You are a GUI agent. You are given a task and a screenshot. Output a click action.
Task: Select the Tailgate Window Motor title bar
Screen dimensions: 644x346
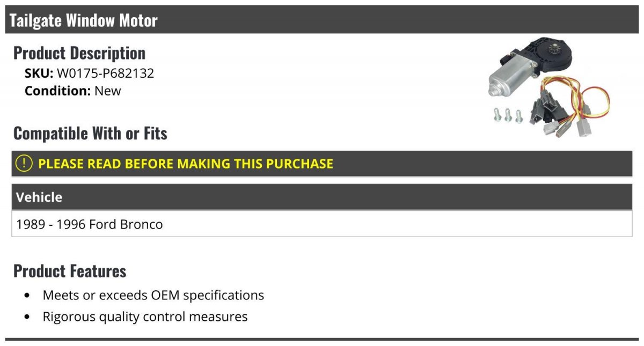[x=322, y=20]
